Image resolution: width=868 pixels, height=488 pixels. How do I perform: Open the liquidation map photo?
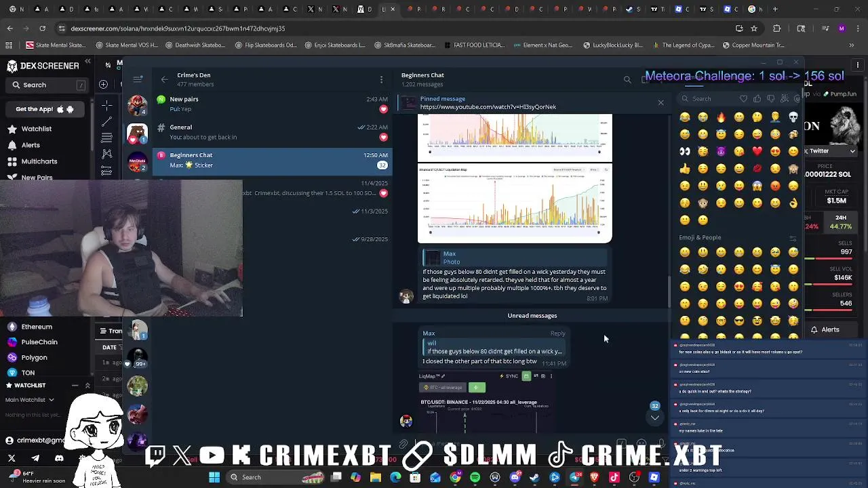tap(515, 203)
